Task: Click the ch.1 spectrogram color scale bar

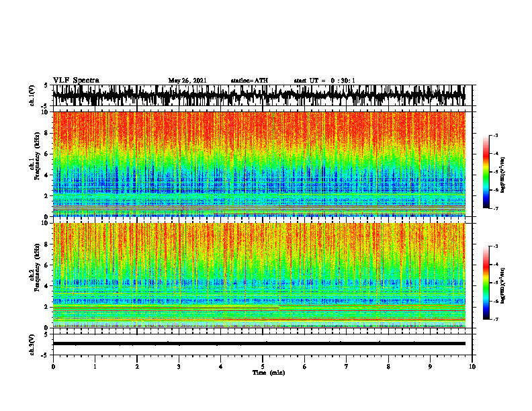Action: point(486,172)
